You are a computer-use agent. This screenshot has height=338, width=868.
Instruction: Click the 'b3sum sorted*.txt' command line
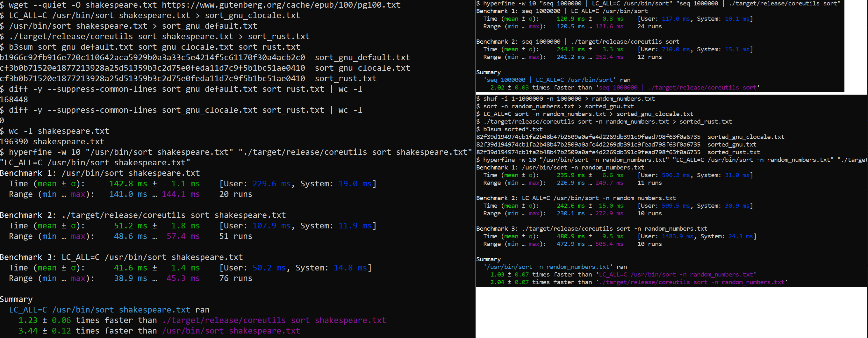click(509, 129)
